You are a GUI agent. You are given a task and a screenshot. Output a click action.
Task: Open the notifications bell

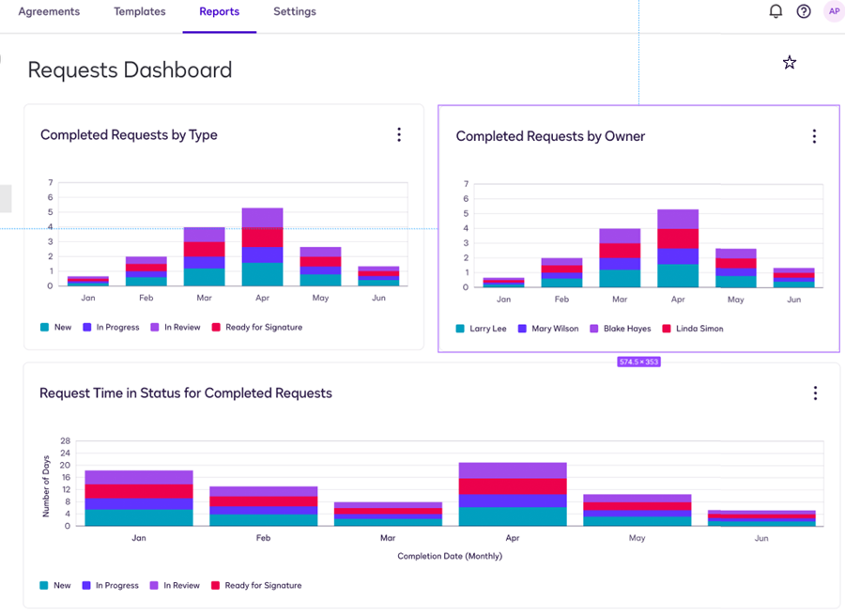[x=776, y=11]
